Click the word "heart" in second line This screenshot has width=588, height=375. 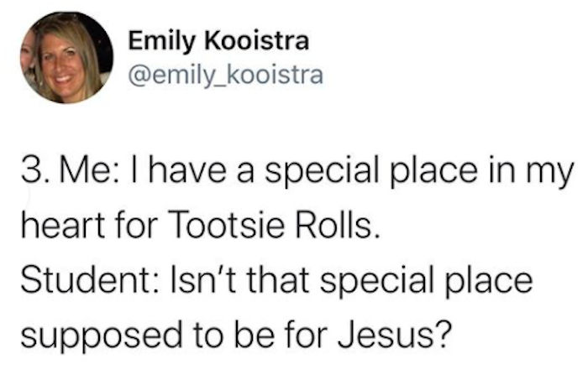coord(63,226)
